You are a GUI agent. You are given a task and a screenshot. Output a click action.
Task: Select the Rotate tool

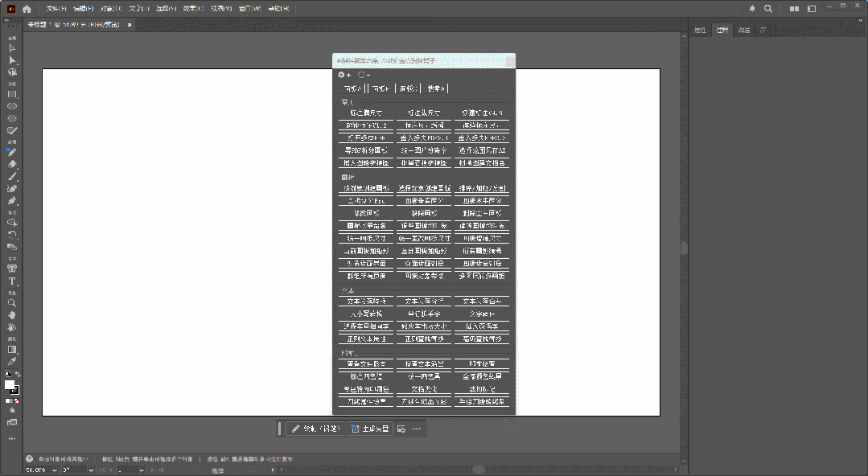tap(11, 235)
